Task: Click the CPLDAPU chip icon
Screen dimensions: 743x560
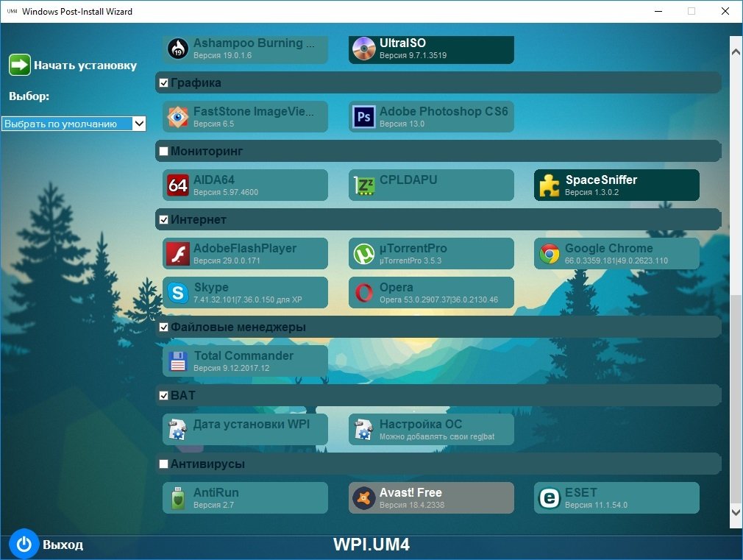Action: click(x=364, y=185)
